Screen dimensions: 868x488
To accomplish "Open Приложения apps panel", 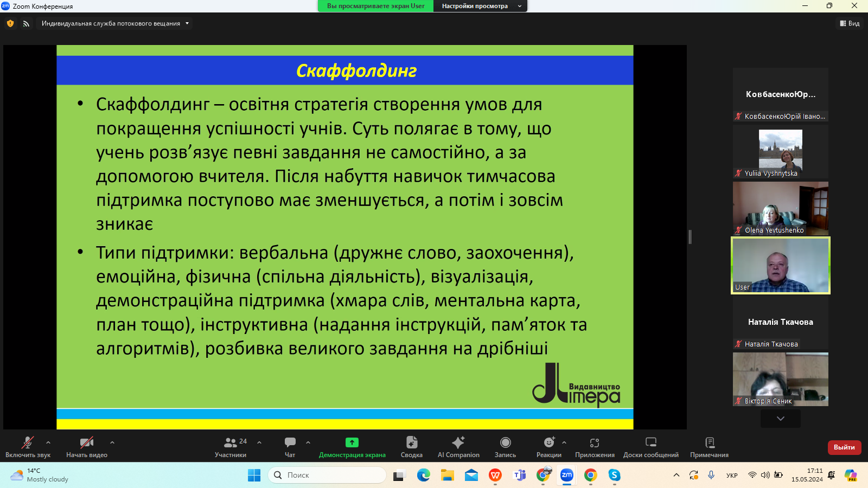I will coord(595,447).
